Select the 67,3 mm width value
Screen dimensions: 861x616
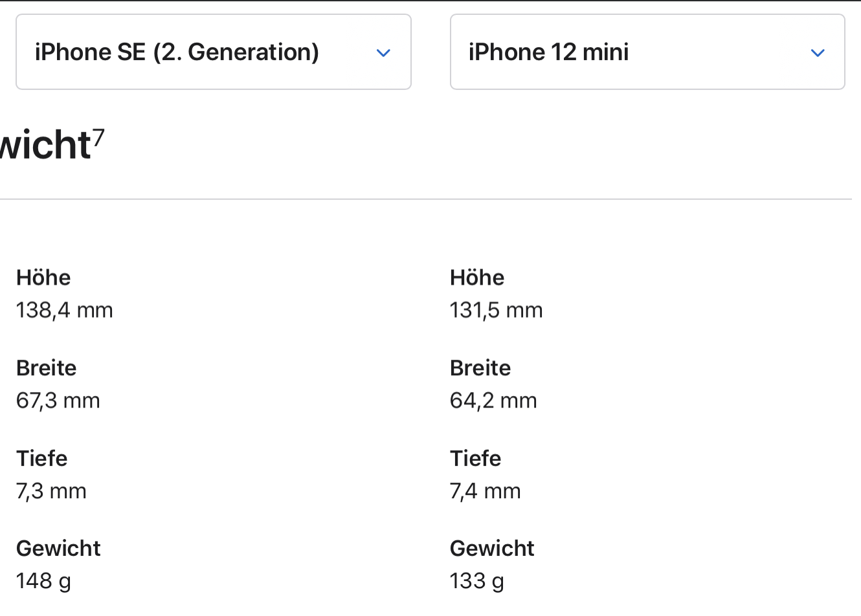(58, 401)
